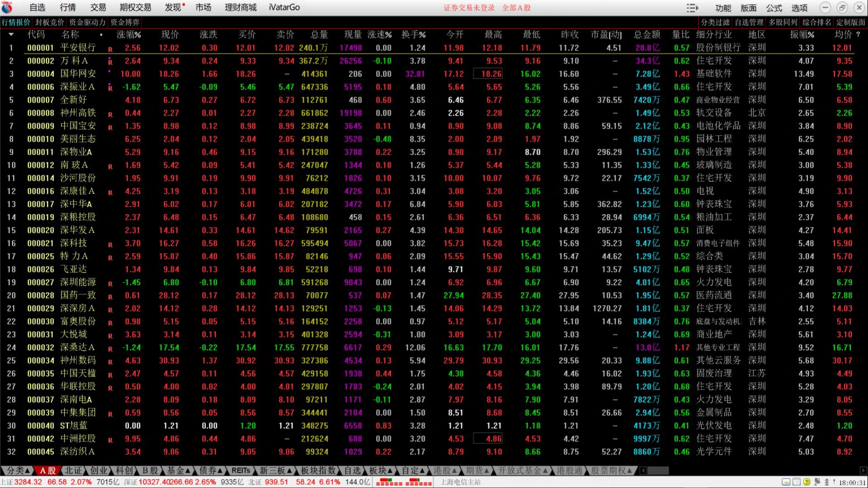868x488 pixels.
Task: Click stock code 000040
Action: click(x=41, y=426)
